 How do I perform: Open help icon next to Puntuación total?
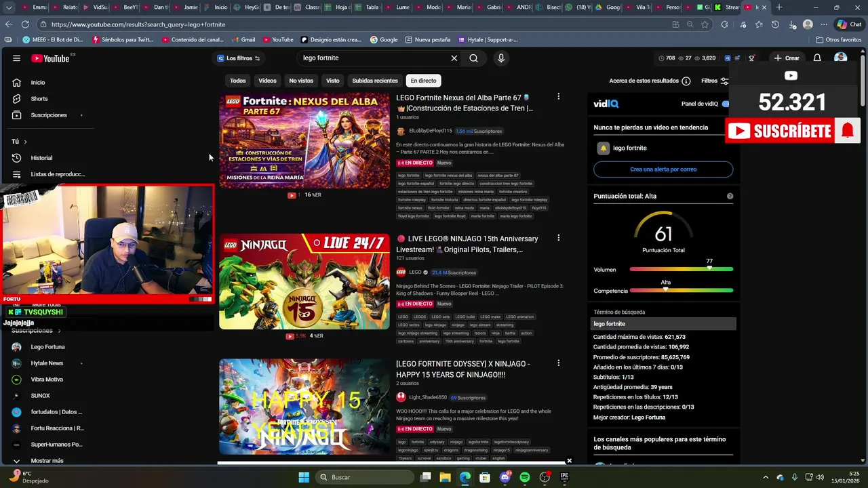(x=730, y=196)
